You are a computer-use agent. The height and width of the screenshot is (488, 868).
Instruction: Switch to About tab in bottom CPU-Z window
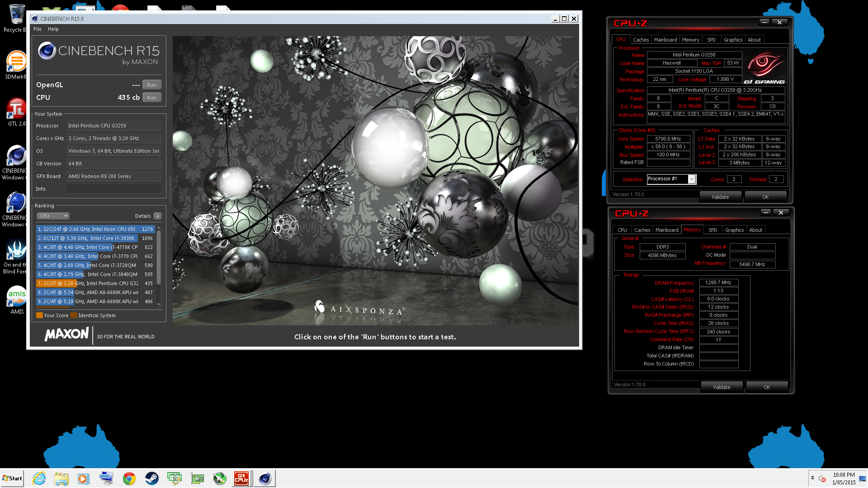coord(755,230)
